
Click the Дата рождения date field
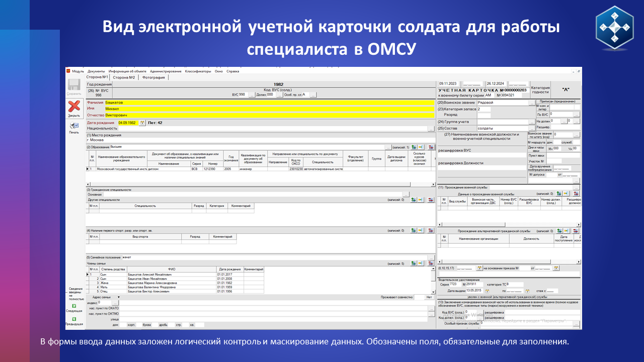tap(128, 122)
